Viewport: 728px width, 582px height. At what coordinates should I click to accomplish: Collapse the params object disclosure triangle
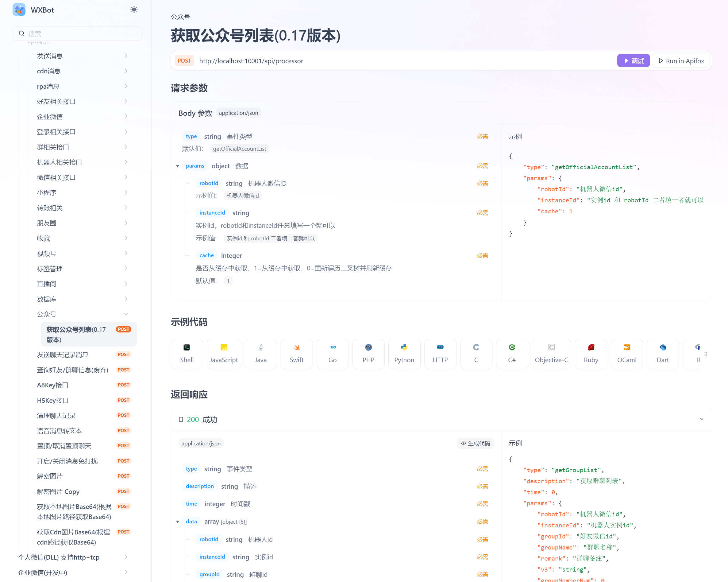tap(178, 166)
